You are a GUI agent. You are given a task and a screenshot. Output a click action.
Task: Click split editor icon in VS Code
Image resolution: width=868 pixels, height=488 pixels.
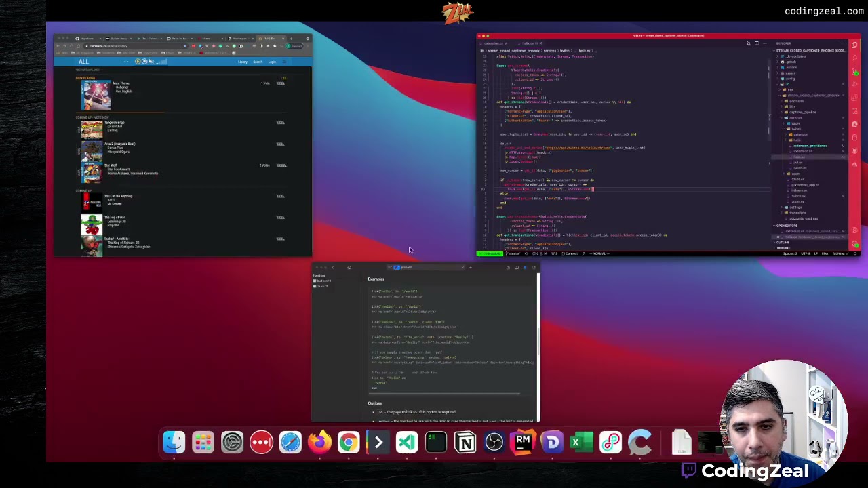(x=757, y=43)
